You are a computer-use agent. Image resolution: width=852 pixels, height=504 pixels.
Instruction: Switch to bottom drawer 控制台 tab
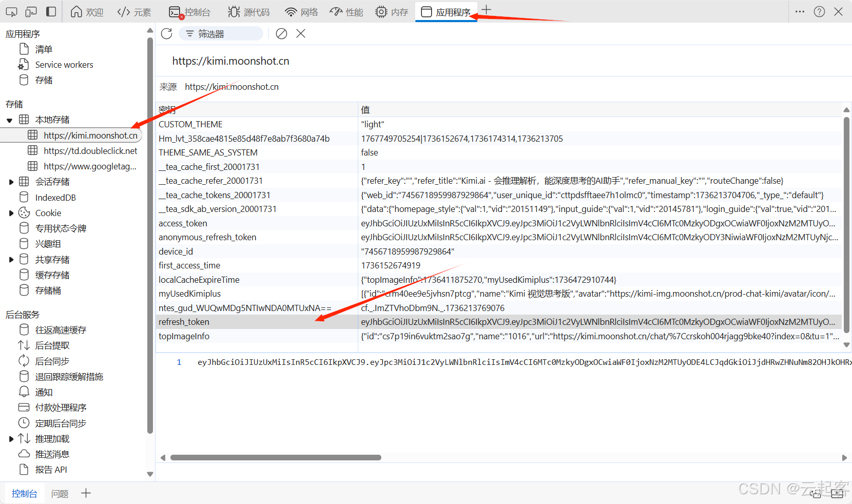click(x=24, y=493)
